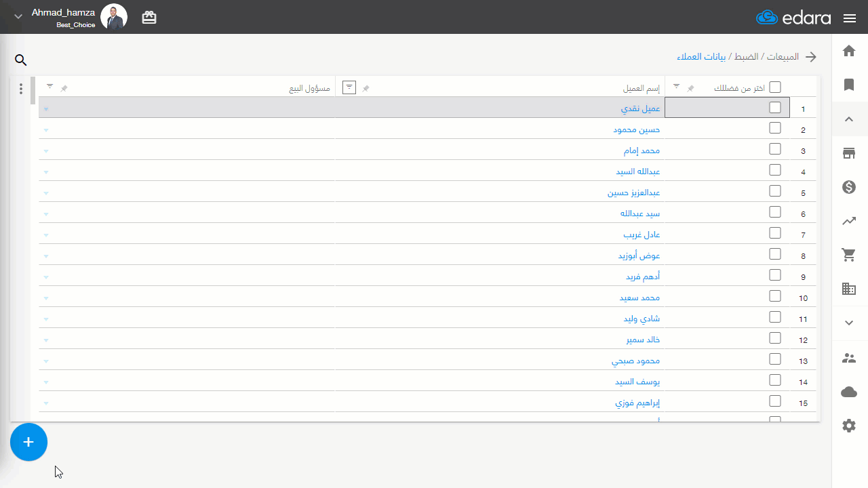Open the dollar finance icon in sidebar
The height and width of the screenshot is (488, 868).
point(849,187)
